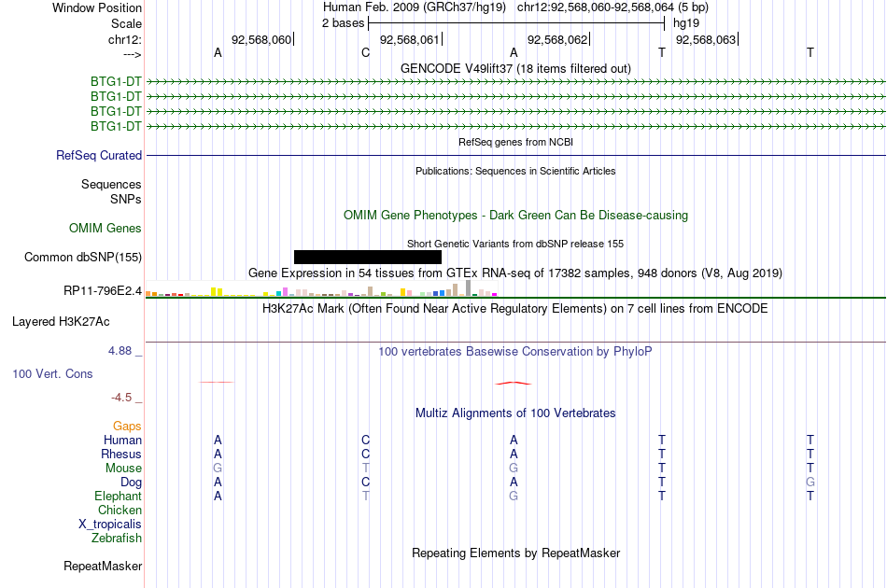Click the G base in the Elephant alignment row
This screenshot has width=887, height=588.
514,496
